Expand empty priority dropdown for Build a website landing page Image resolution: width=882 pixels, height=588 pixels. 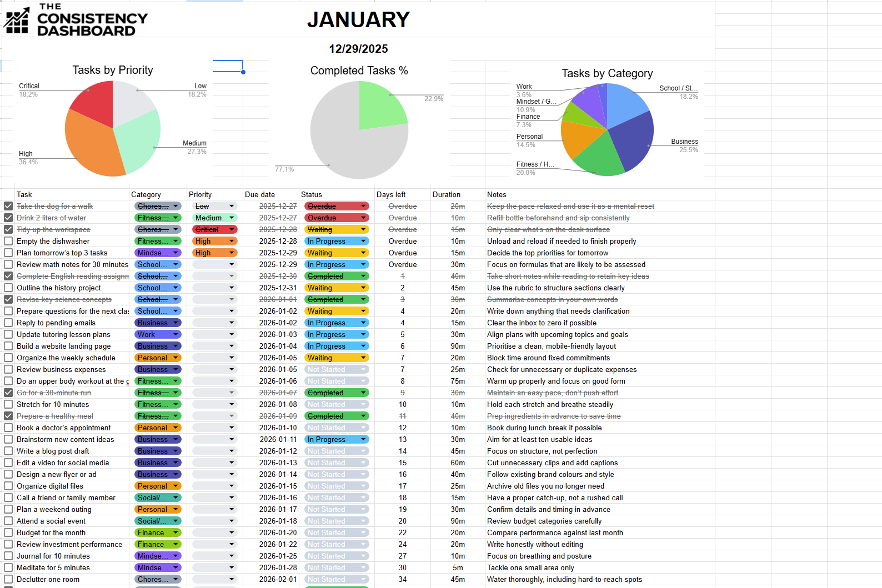tap(232, 346)
